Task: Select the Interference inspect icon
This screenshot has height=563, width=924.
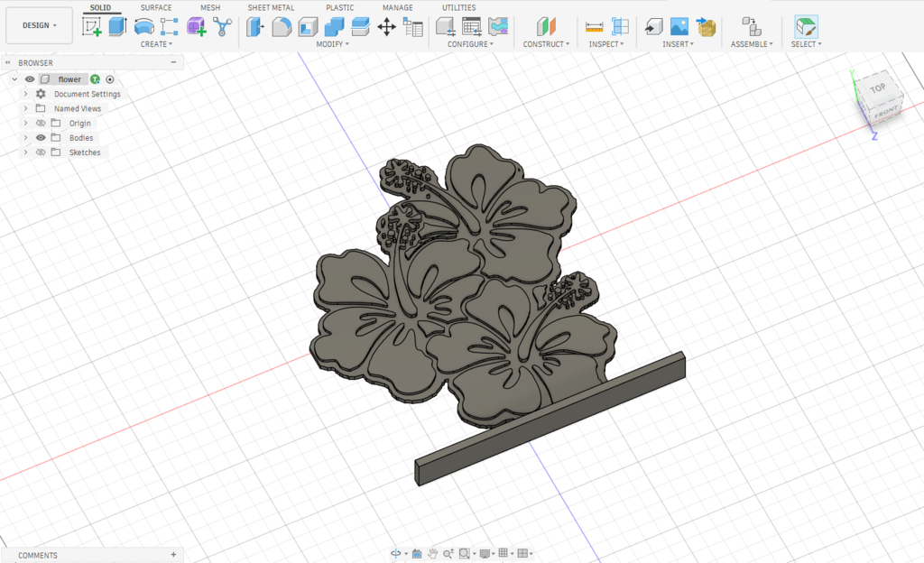Action: click(620, 26)
